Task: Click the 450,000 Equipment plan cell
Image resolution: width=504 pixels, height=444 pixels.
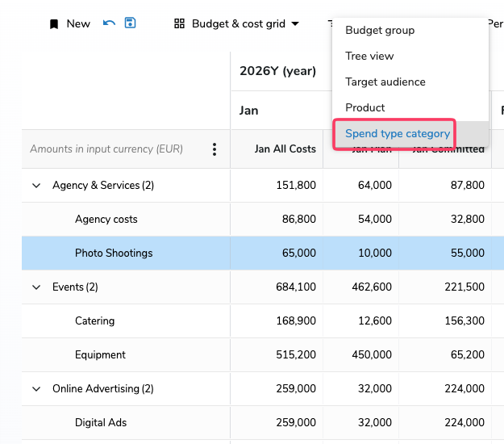Action: pyautogui.click(x=361, y=355)
